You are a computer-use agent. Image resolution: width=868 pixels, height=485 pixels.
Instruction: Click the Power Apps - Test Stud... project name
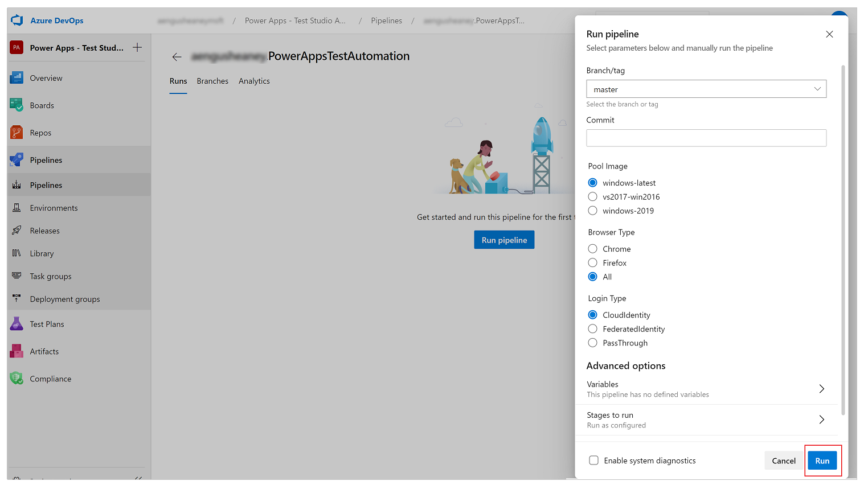pyautogui.click(x=77, y=48)
